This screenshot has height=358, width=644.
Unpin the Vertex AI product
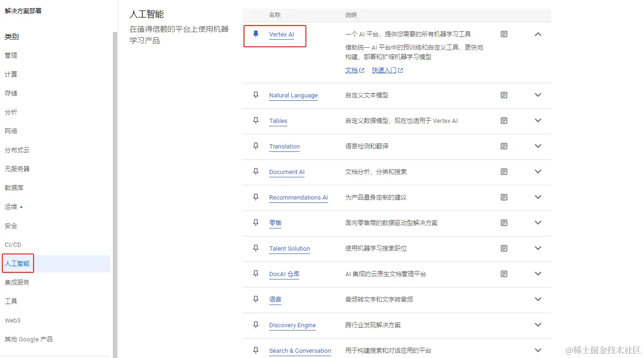click(256, 34)
